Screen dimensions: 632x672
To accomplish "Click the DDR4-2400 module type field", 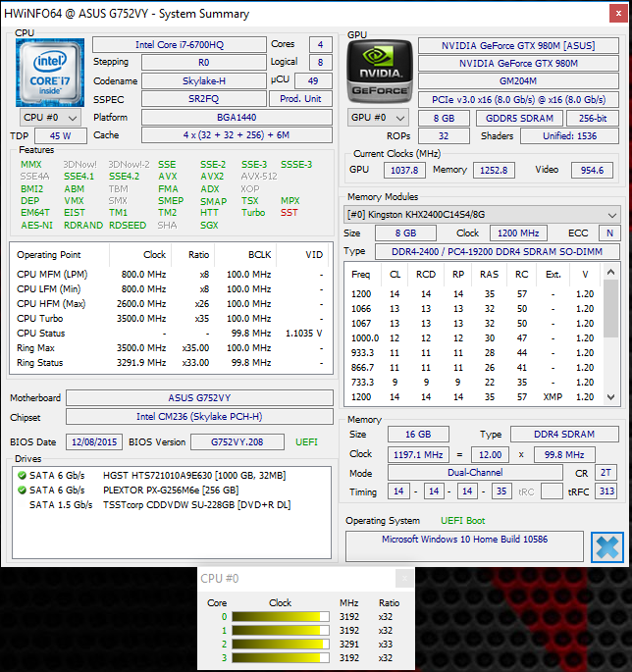I will click(x=498, y=251).
